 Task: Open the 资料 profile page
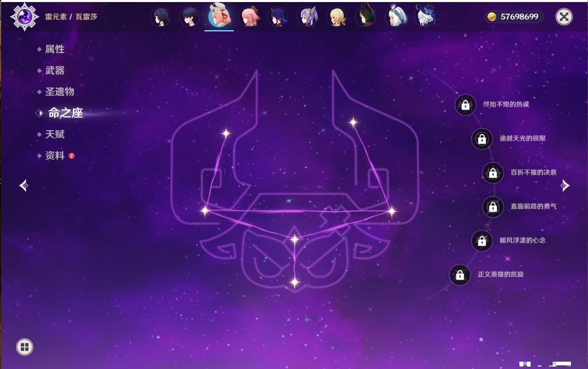(x=55, y=155)
